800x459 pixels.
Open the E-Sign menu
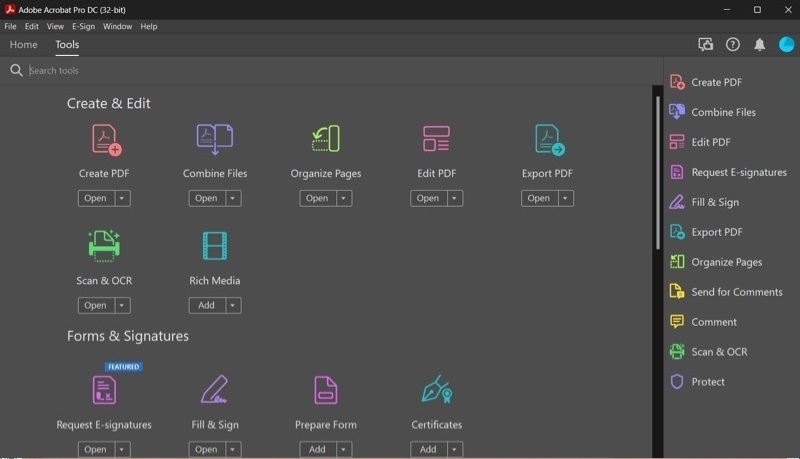coord(83,27)
